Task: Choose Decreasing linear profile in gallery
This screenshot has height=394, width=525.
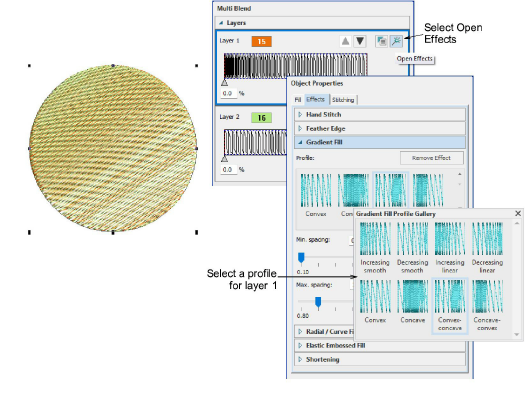Action: click(x=487, y=248)
